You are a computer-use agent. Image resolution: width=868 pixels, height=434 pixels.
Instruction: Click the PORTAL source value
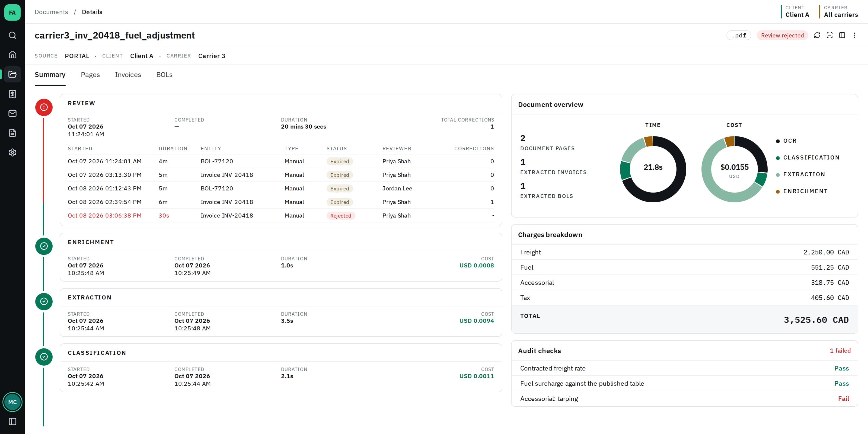pos(77,56)
